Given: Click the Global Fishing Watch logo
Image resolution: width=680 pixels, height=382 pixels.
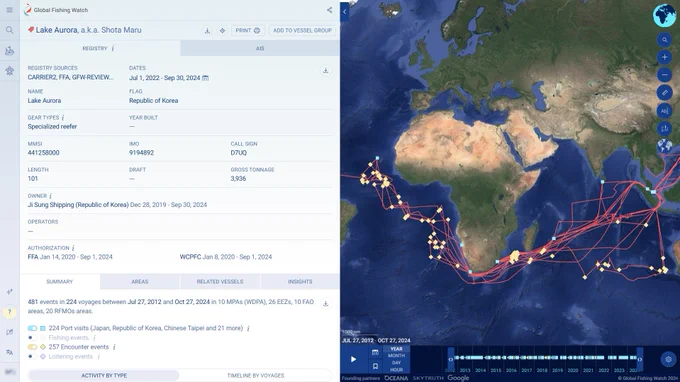Looking at the screenshot, I should point(56,10).
